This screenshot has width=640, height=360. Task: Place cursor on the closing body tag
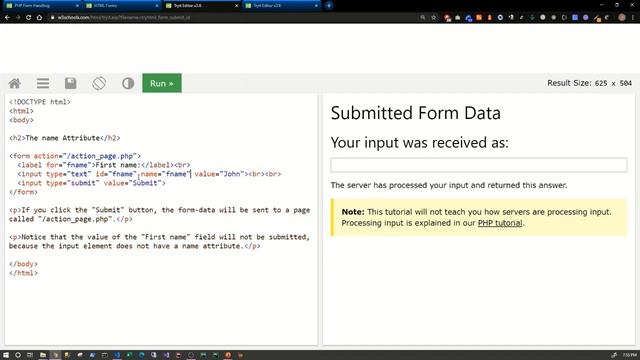(23, 264)
